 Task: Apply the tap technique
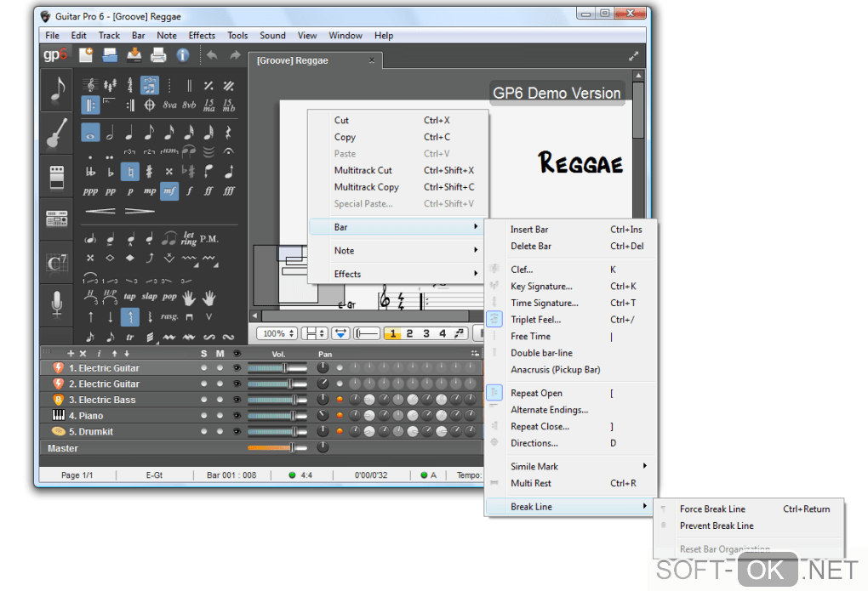click(129, 297)
